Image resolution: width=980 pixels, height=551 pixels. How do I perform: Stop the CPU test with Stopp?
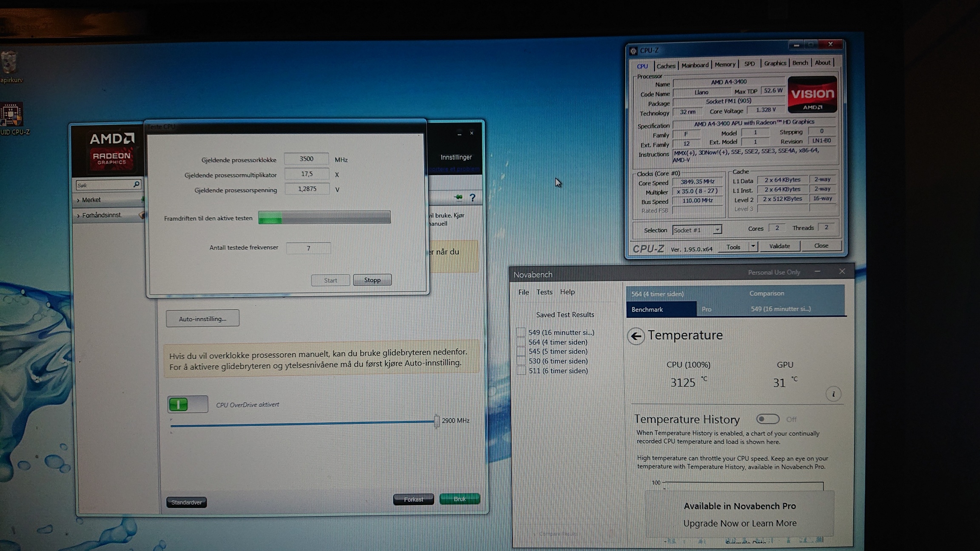(x=372, y=280)
